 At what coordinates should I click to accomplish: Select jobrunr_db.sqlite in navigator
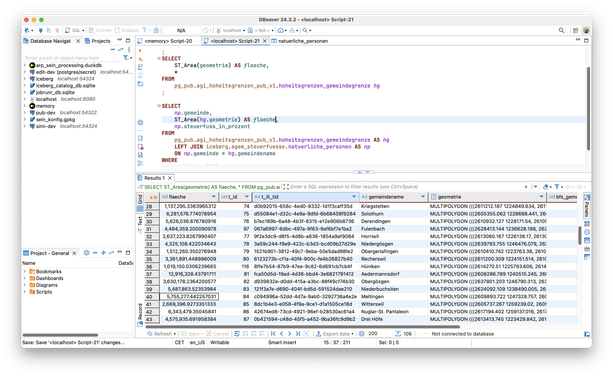[x=55, y=92]
